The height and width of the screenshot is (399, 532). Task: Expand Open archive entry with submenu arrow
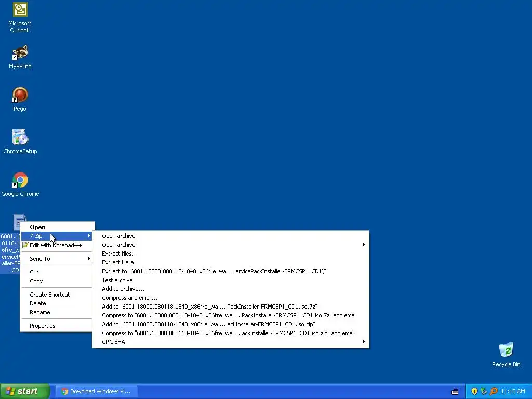click(x=231, y=245)
